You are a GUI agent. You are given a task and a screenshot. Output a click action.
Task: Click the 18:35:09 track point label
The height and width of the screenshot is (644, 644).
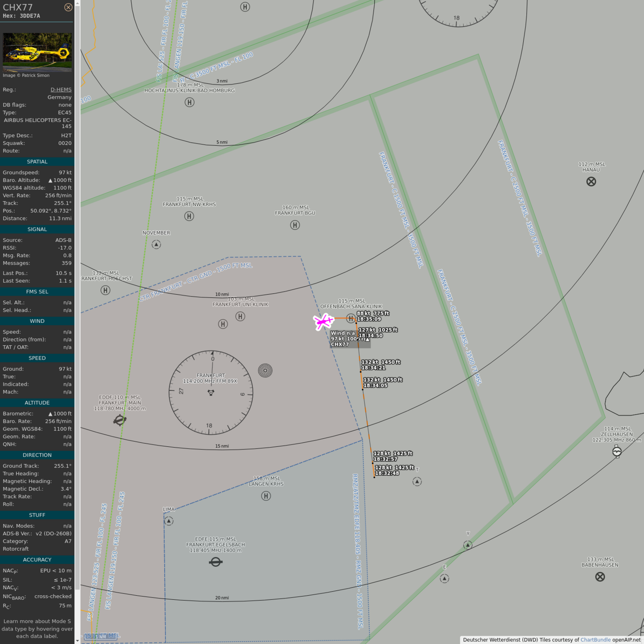click(369, 319)
